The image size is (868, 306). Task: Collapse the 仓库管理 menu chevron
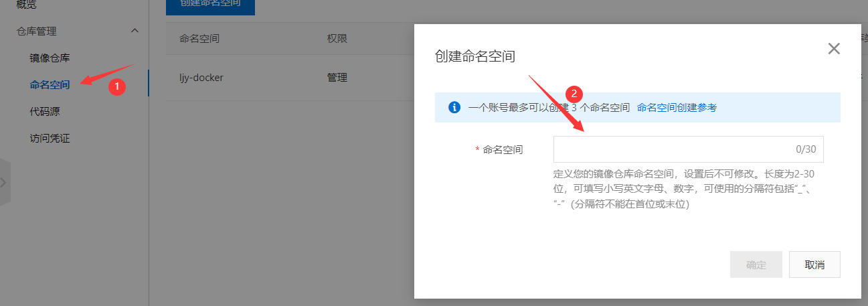[135, 31]
